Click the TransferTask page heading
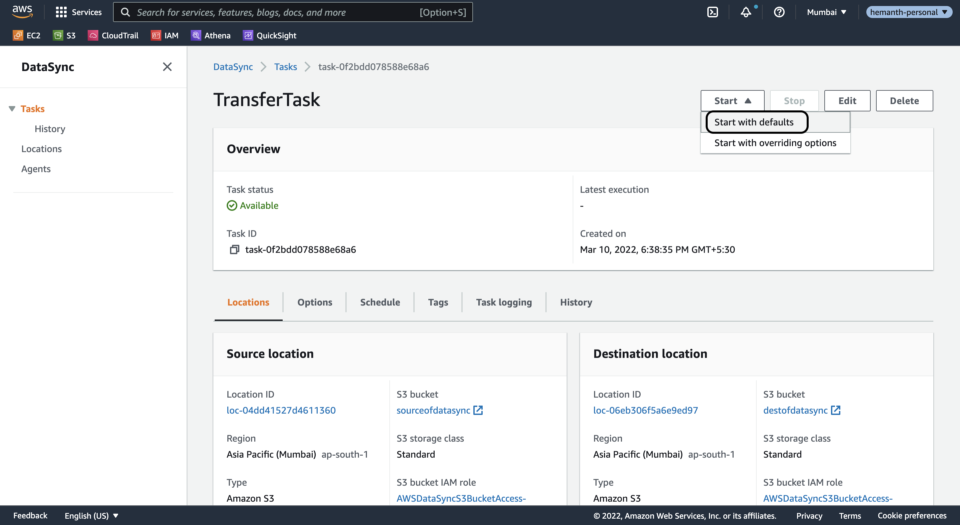This screenshot has width=960, height=525. pos(266,100)
